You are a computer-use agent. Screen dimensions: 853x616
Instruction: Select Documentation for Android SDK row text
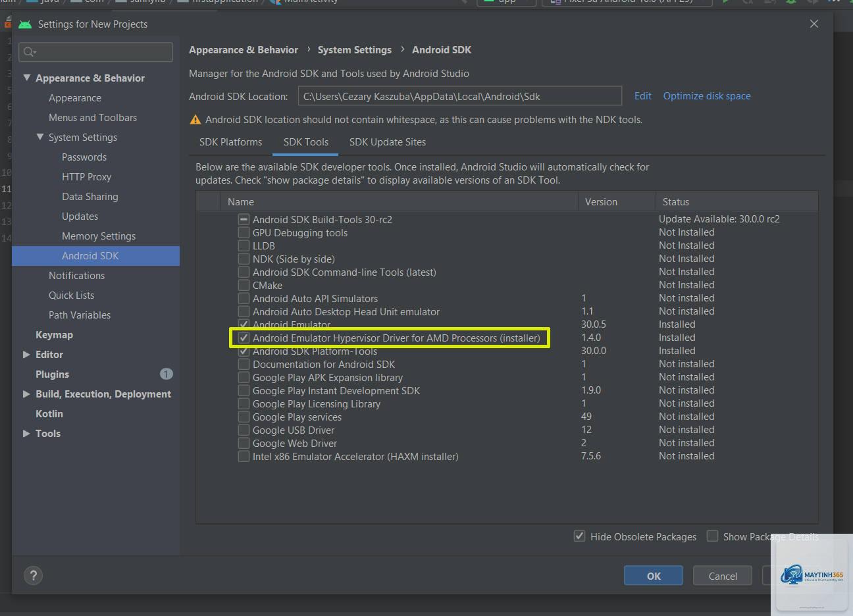point(324,364)
